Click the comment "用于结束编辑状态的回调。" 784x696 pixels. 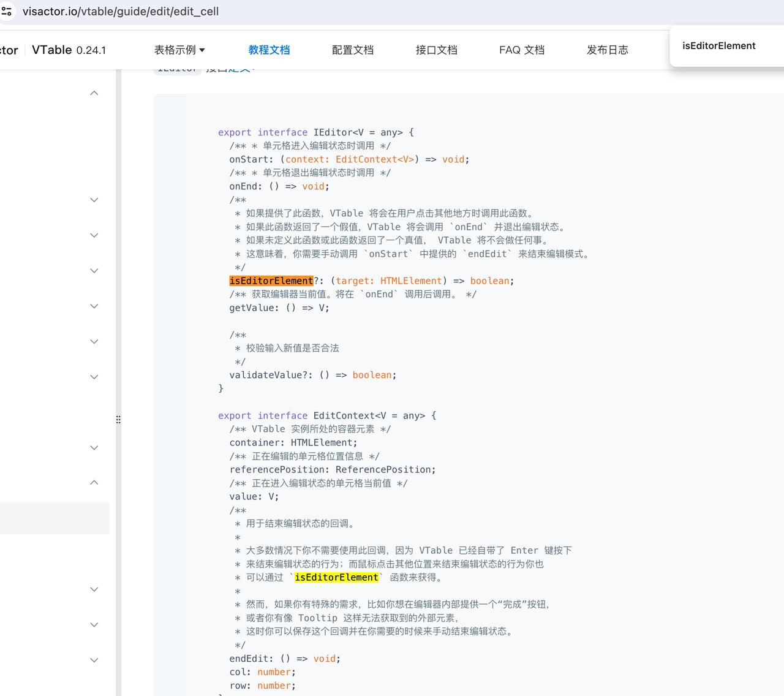(x=301, y=523)
